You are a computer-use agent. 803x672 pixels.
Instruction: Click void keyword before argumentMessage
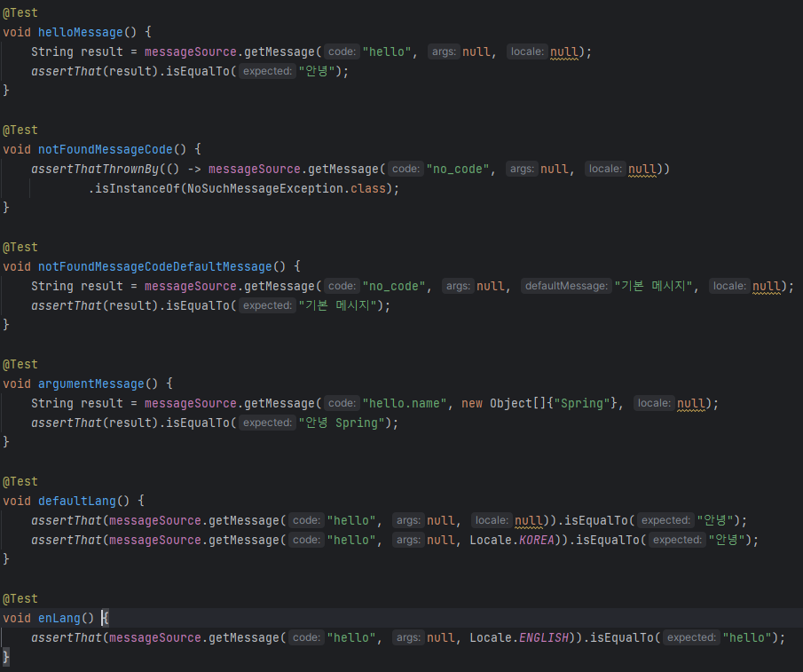[17, 384]
